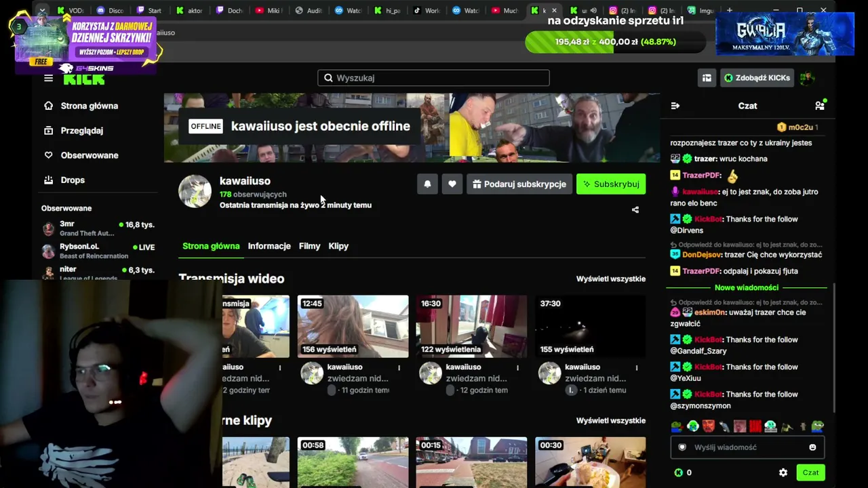The width and height of the screenshot is (868, 488).
Task: Toggle notification bell for kawaiiuso
Action: pos(427,184)
